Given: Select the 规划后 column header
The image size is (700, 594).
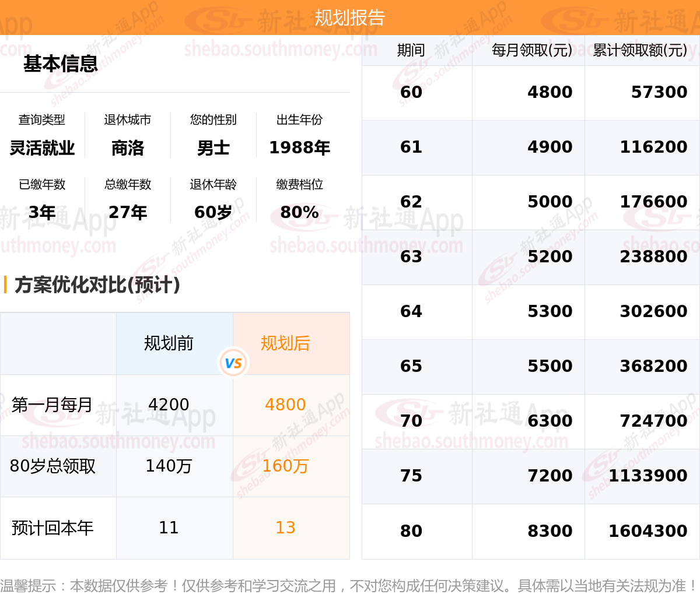Looking at the screenshot, I should pyautogui.click(x=285, y=343).
